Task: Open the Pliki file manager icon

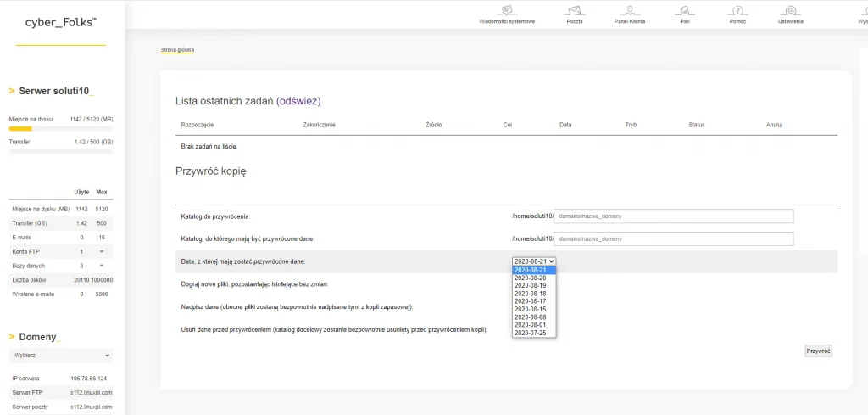Action: (x=685, y=10)
